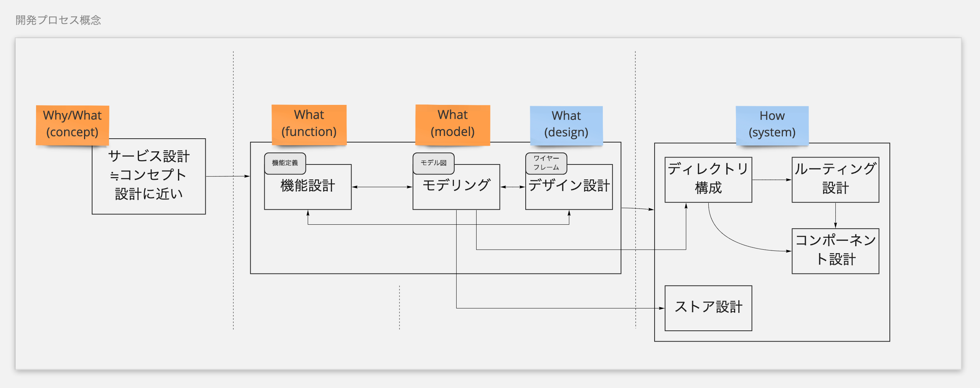Click the arrow from ディレクトリ構成 to ルーティング設計
The image size is (980, 388).
point(771,179)
